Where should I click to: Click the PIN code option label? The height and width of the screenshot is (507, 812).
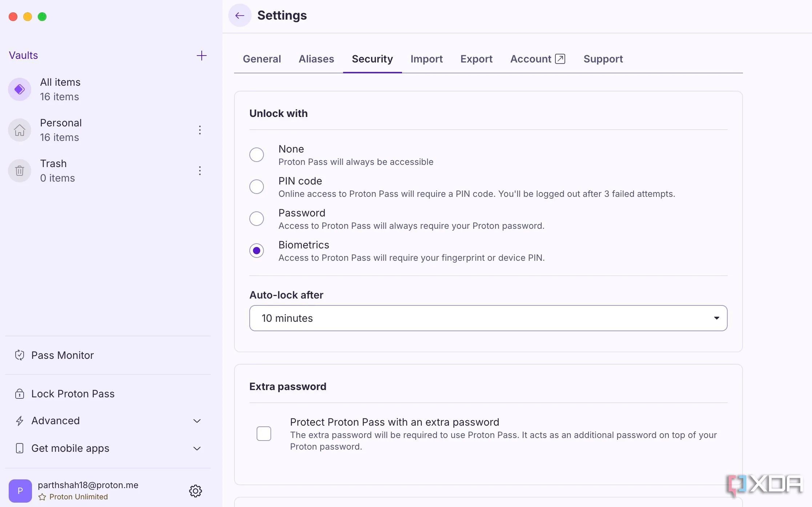coord(300,181)
